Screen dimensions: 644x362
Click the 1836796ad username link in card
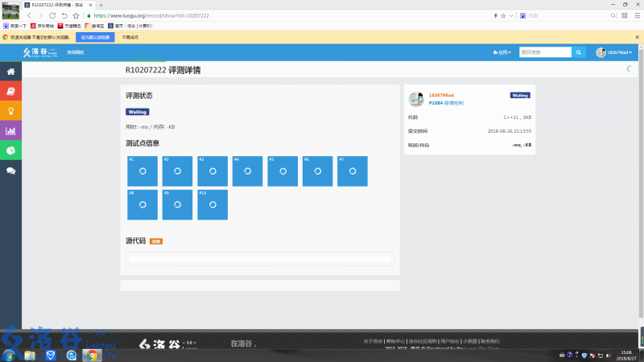(441, 95)
